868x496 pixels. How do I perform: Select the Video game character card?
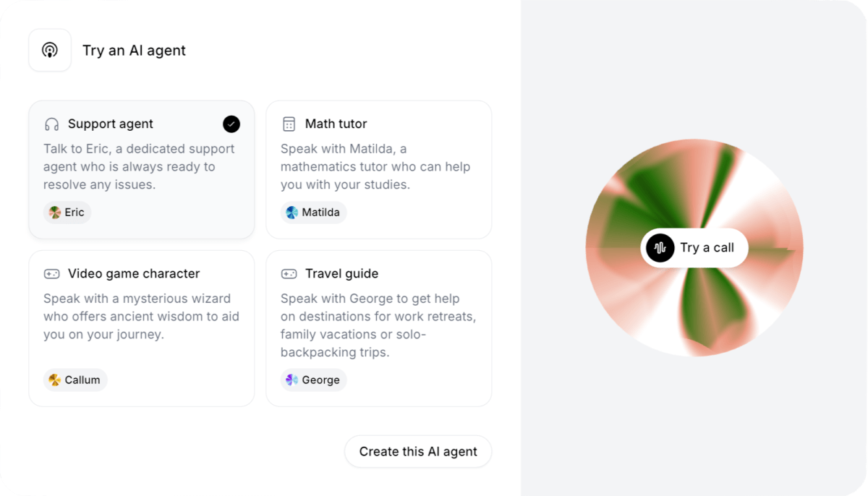141,329
